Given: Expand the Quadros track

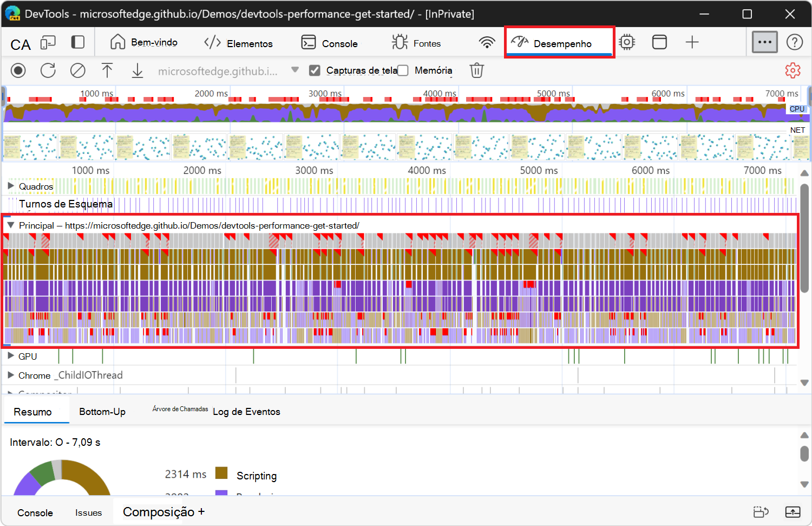Looking at the screenshot, I should [11, 186].
